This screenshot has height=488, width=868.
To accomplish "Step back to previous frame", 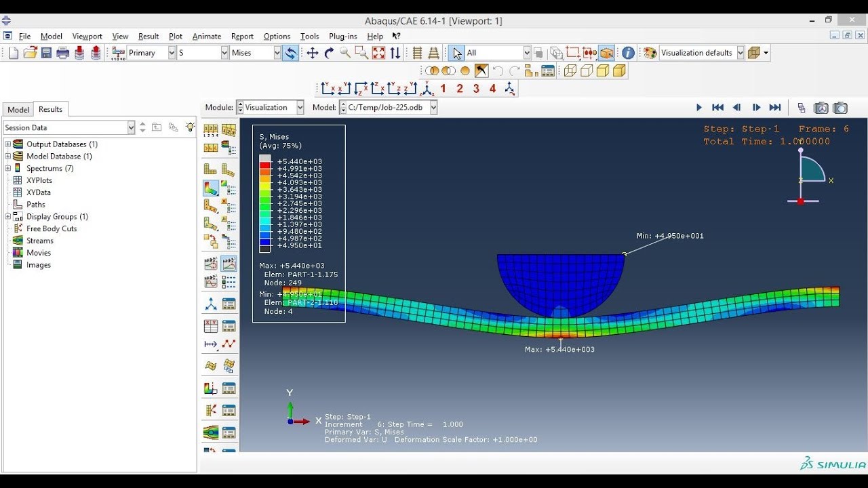I will (737, 107).
